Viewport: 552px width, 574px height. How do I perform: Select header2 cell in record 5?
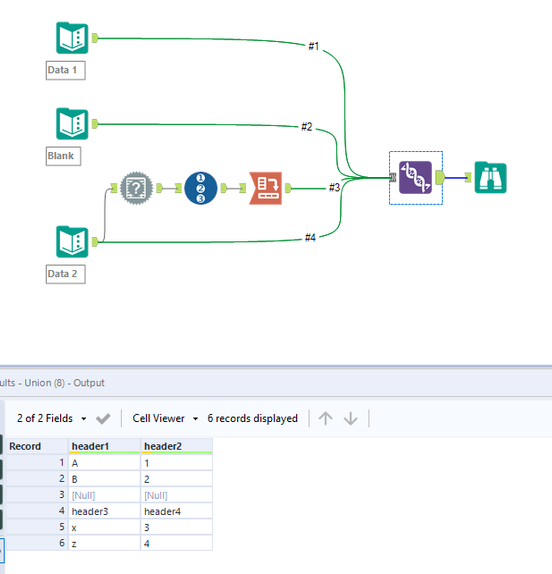click(x=176, y=528)
